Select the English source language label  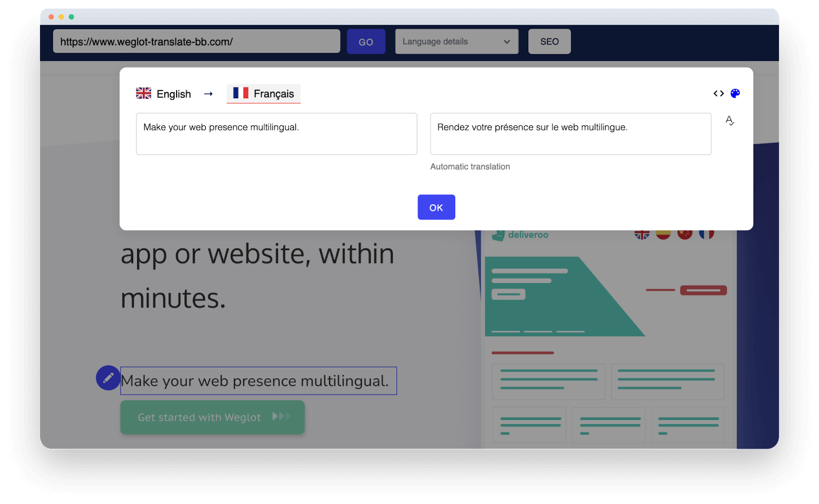click(x=174, y=94)
